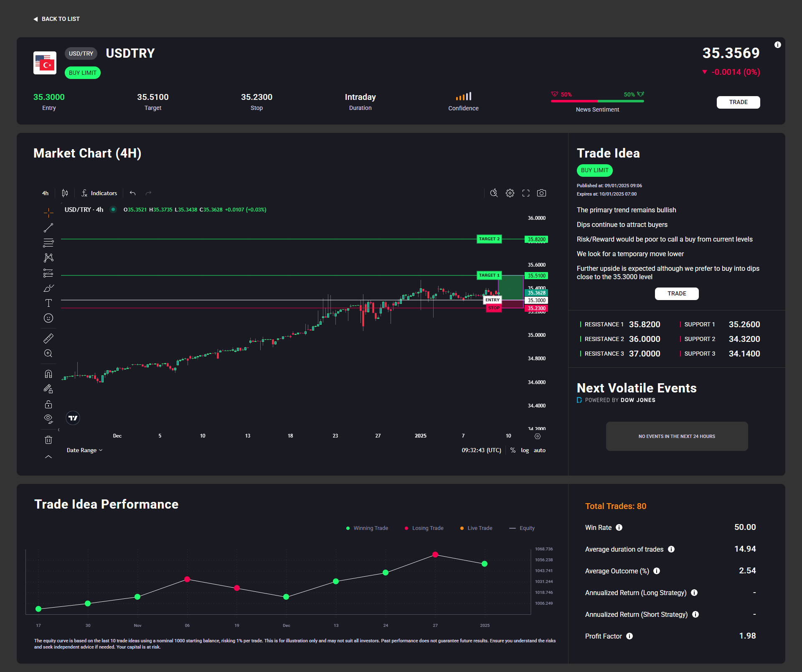Take a chart snapshot with camera icon

pos(541,193)
